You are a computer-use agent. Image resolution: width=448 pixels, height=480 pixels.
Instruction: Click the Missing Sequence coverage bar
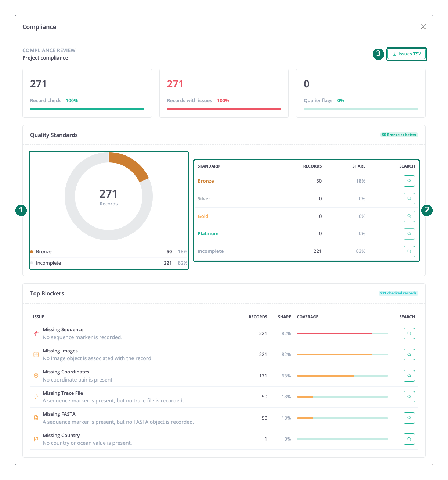tap(343, 333)
